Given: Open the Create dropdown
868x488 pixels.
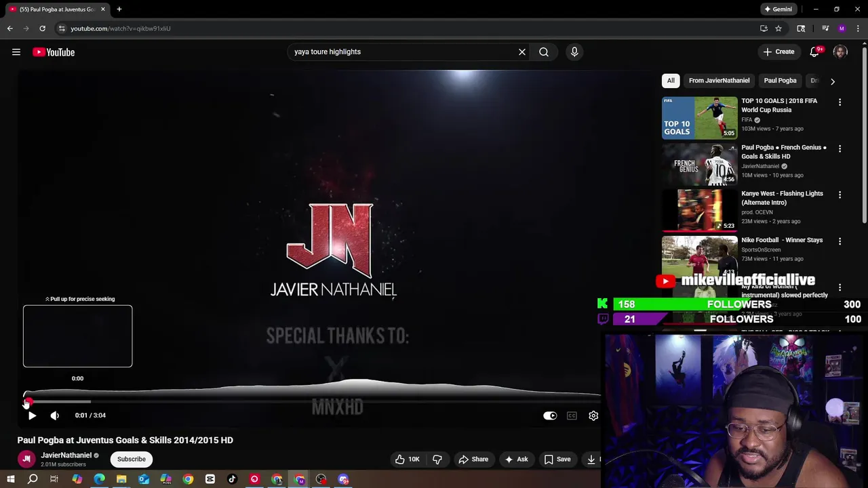Looking at the screenshot, I should (778, 52).
